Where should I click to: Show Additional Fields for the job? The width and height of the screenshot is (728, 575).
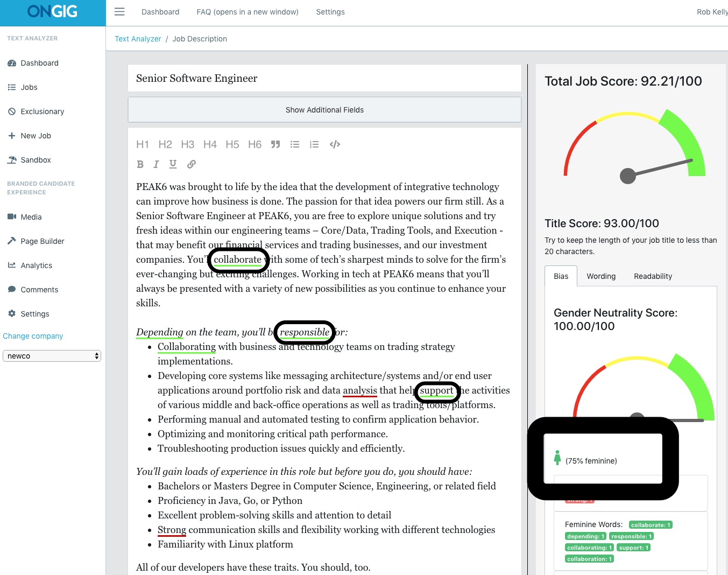pyautogui.click(x=324, y=110)
